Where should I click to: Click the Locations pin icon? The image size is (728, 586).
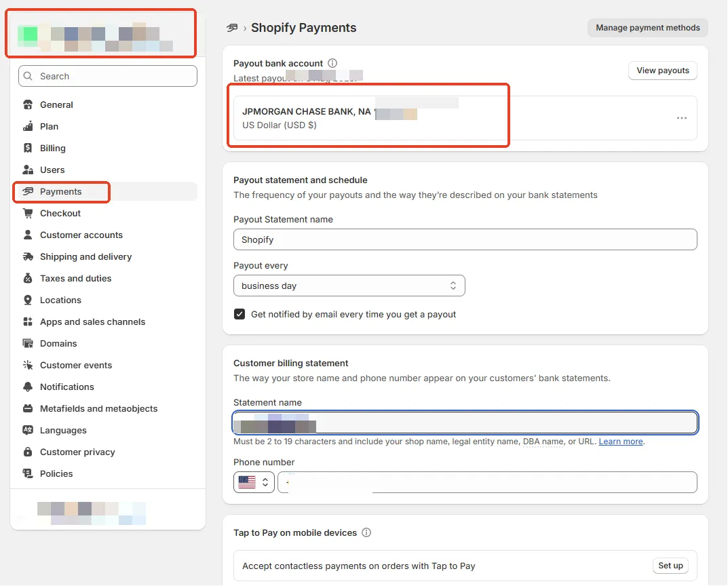28,300
